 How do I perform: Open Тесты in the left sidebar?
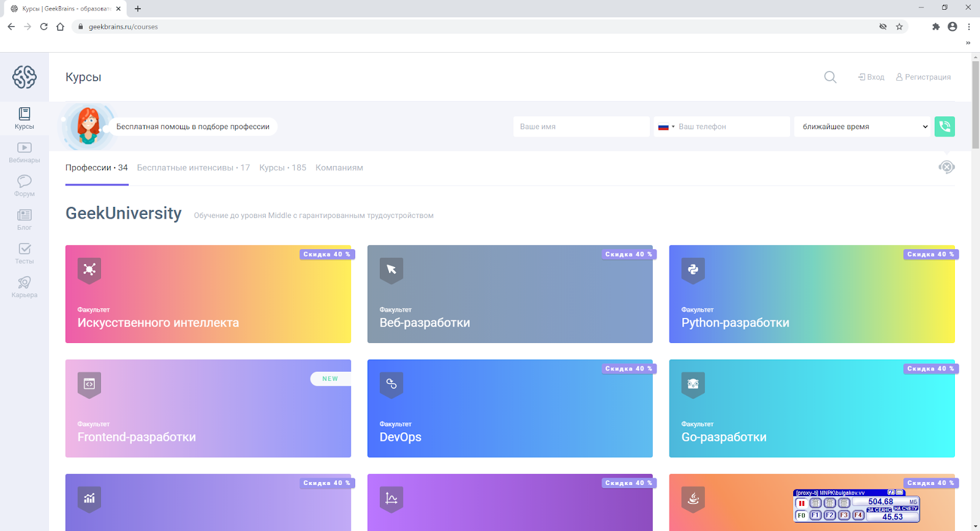pos(24,253)
